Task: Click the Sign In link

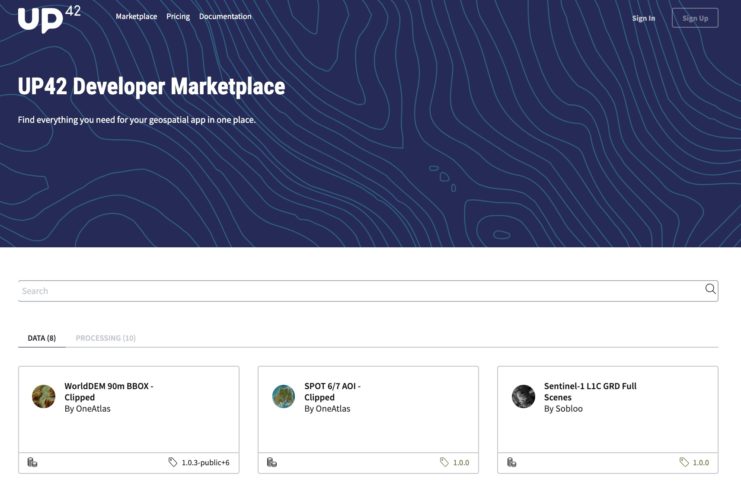Action: pyautogui.click(x=644, y=18)
